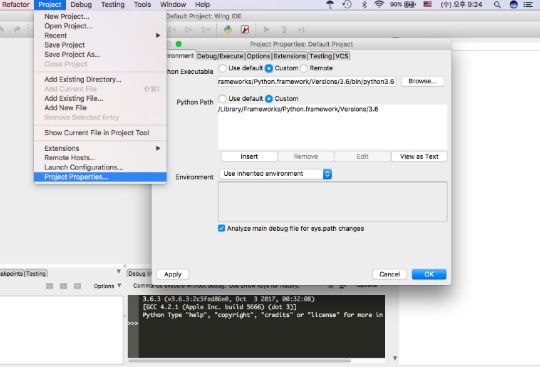
Task: Open the Tools menu
Action: (x=143, y=5)
